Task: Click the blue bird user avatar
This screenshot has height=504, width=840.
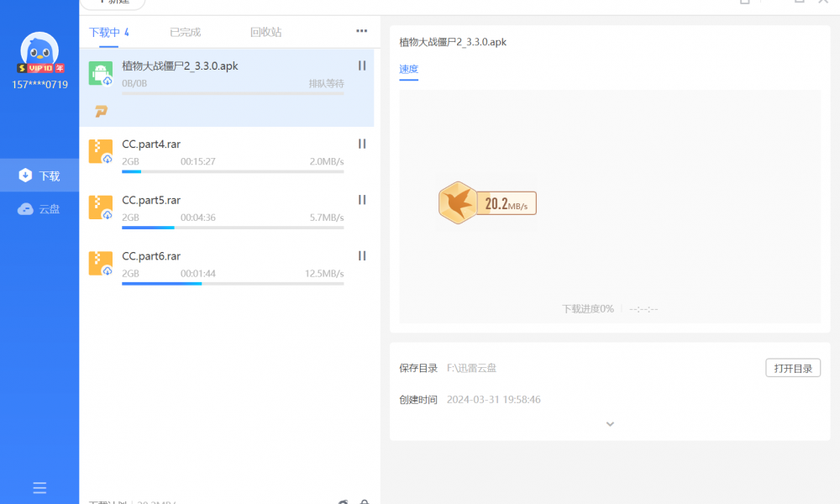Action: tap(39, 51)
